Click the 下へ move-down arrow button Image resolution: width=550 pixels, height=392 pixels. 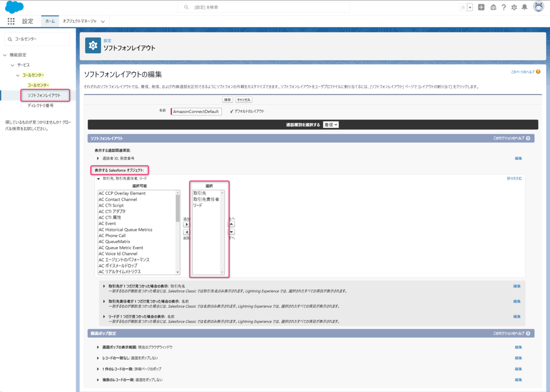pyautogui.click(x=231, y=232)
